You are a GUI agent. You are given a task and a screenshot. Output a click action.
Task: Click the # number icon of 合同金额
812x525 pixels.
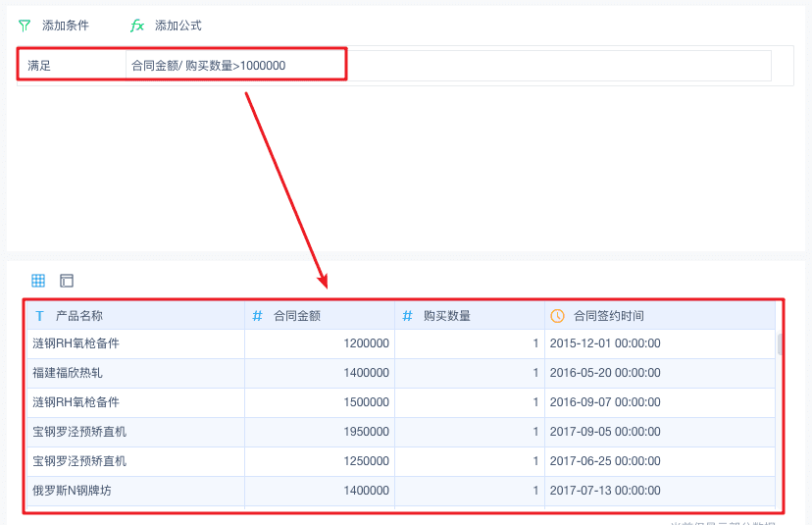(x=257, y=316)
